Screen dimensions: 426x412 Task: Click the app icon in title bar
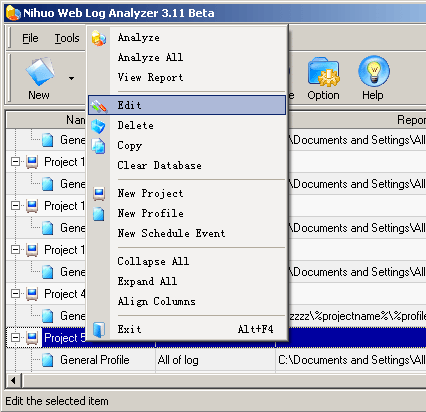(x=13, y=13)
